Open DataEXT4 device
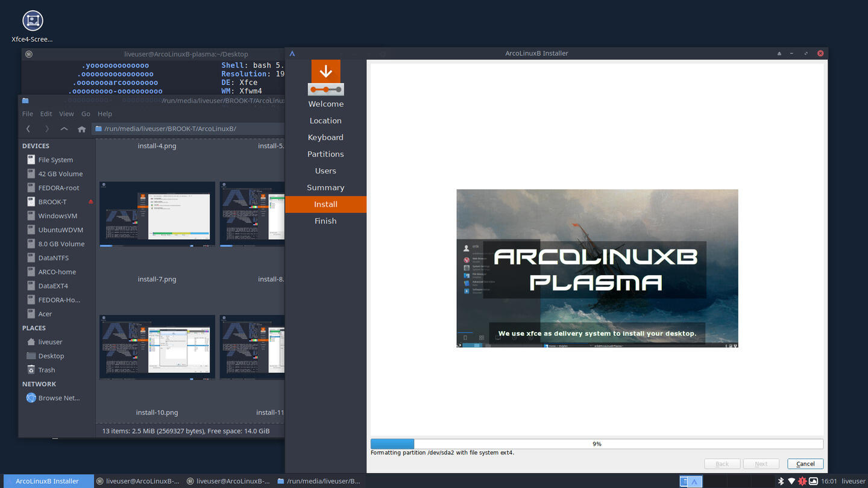 [57, 286]
